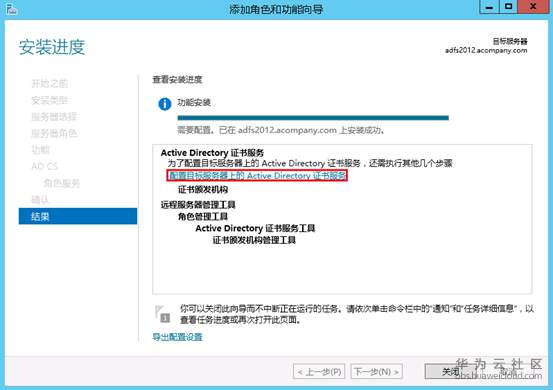
Task: Select the 安装类型 step in sidebar
Action: click(49, 100)
